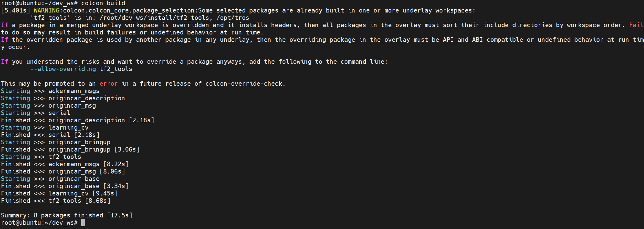Click 'Finished <<< origincar_description [2.18s]' line
The image size is (644, 229).
[x=78, y=120]
